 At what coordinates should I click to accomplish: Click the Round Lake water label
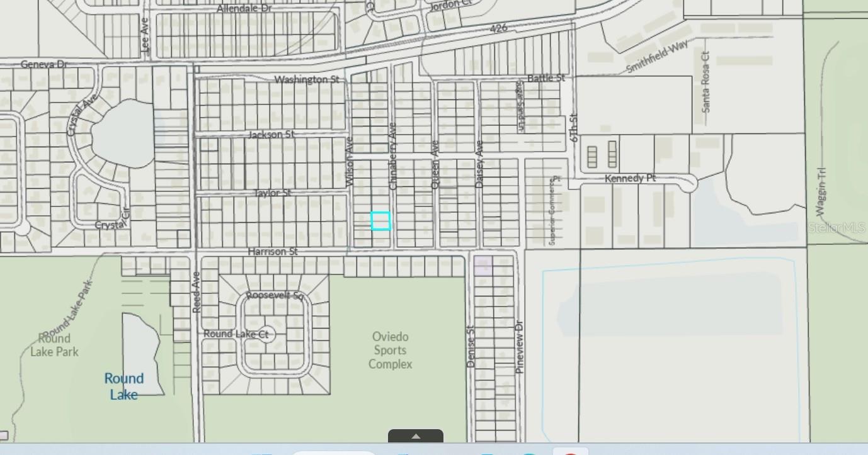(123, 386)
